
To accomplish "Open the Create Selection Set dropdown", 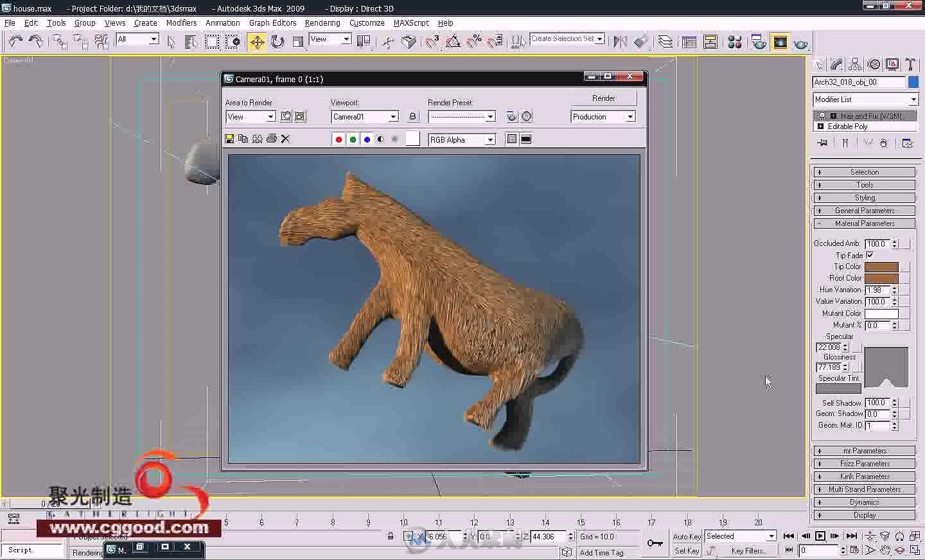I will tap(567, 39).
